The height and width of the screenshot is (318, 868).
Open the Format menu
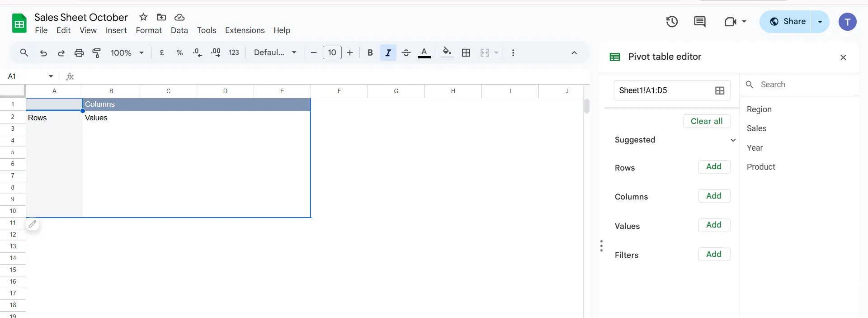tap(149, 30)
